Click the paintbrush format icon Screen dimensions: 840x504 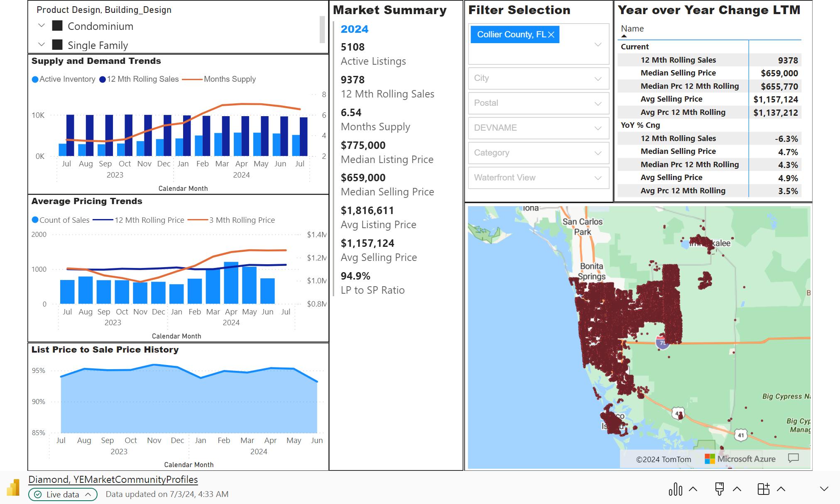(x=720, y=489)
